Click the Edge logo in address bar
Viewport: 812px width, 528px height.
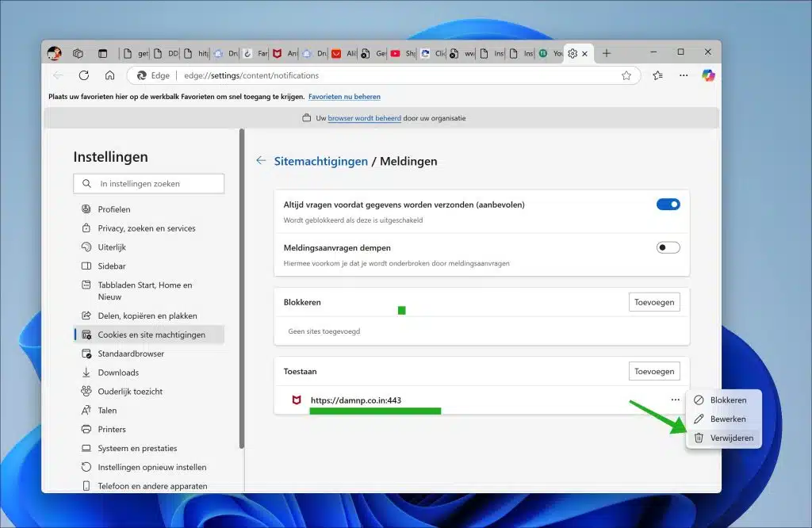pyautogui.click(x=141, y=75)
